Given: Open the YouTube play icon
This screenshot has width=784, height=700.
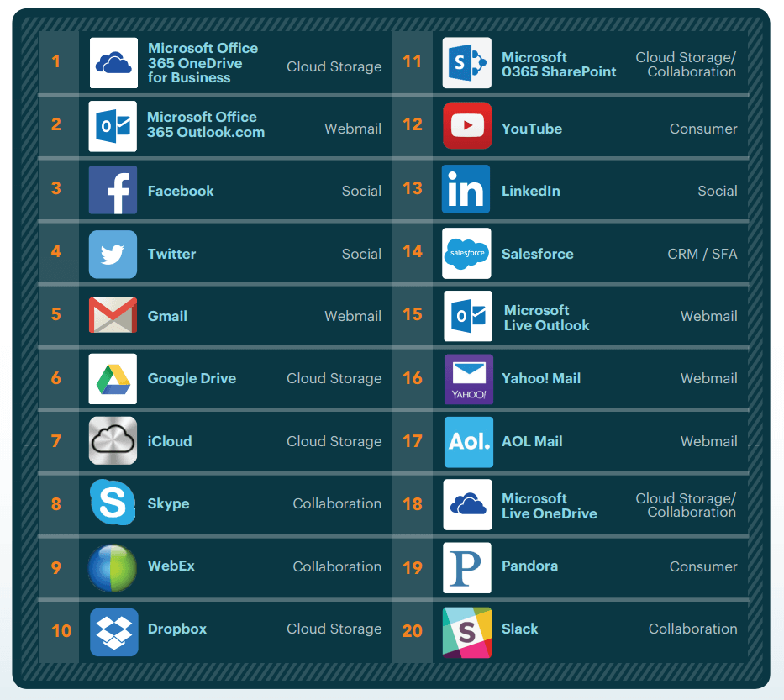Looking at the screenshot, I should point(467,125).
